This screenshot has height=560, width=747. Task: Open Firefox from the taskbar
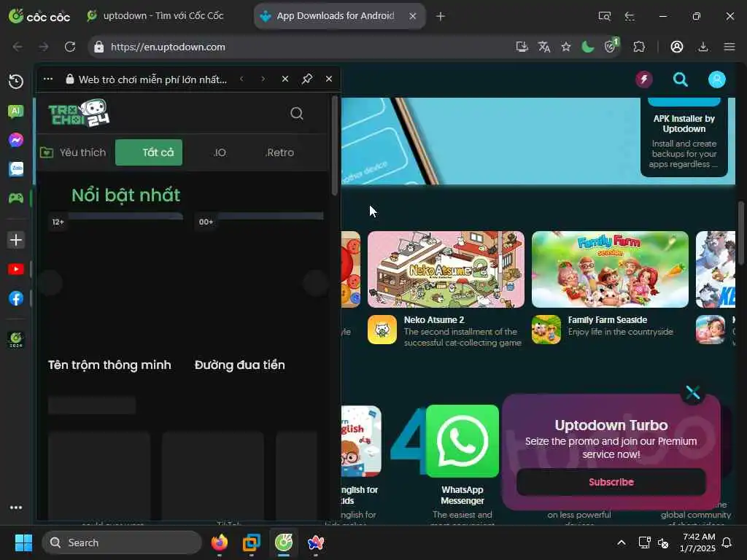click(x=220, y=542)
